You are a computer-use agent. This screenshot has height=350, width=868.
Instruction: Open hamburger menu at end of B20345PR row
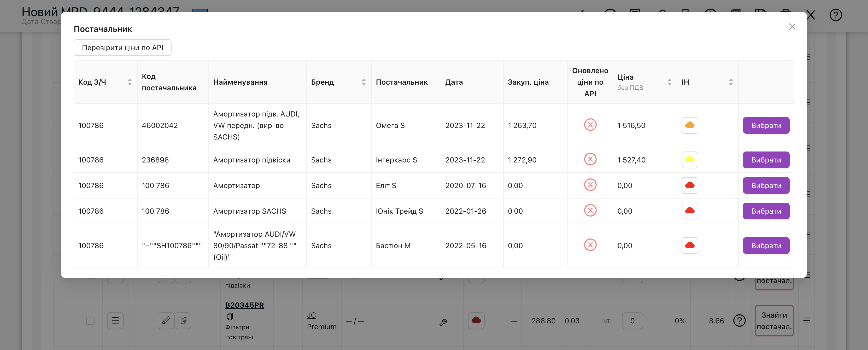[x=806, y=321]
